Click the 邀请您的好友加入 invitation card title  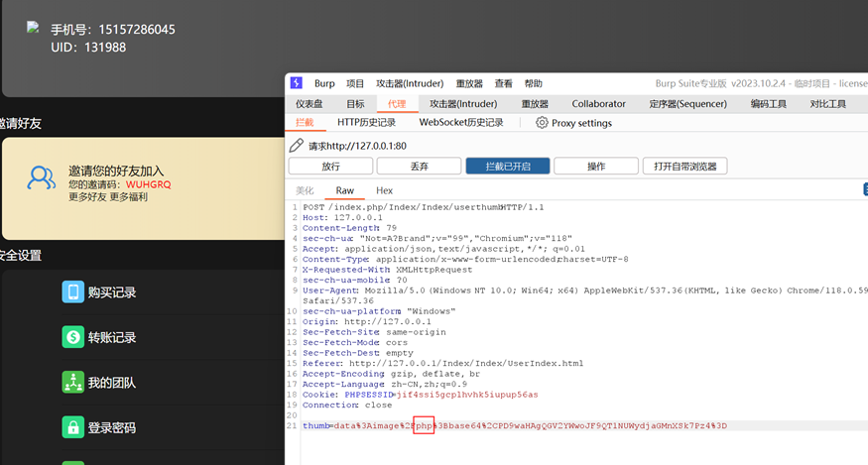116,172
